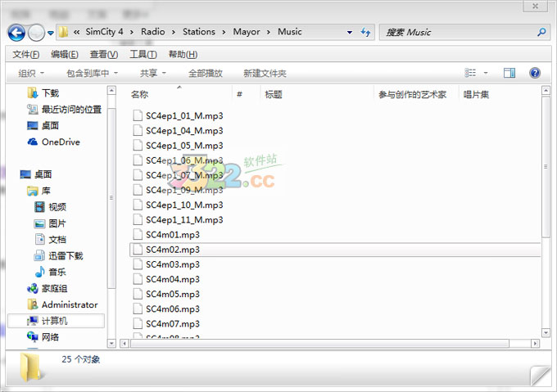Expand chevron after Radio in breadcrumb
The image size is (557, 392).
(174, 32)
